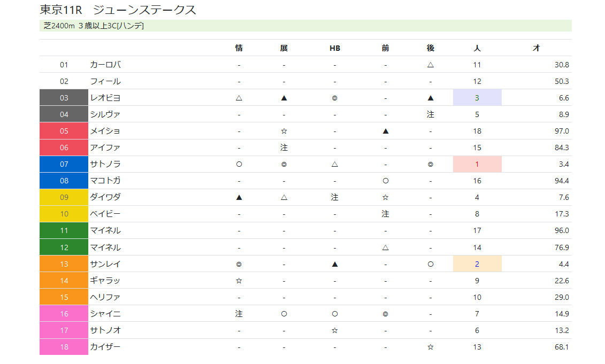
Task: Click the 人 column header
Action: [477, 48]
